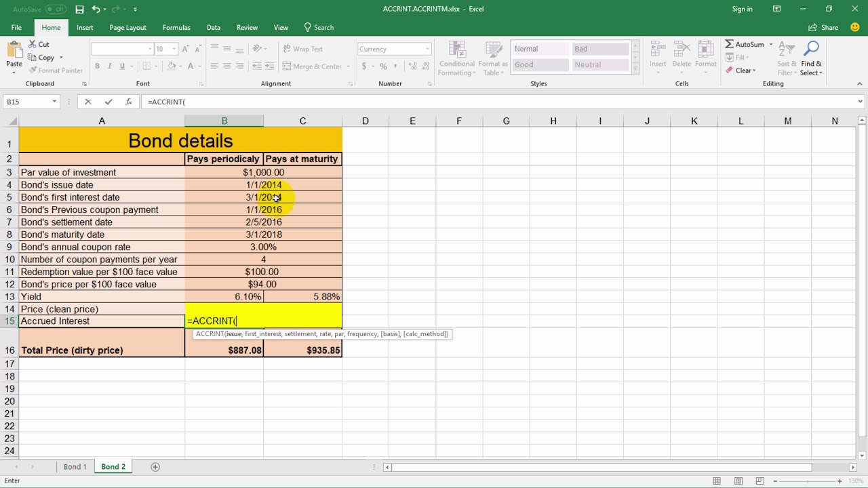Open Find & Select magnifier icon
The width and height of the screenshot is (868, 488).
coord(810,49)
